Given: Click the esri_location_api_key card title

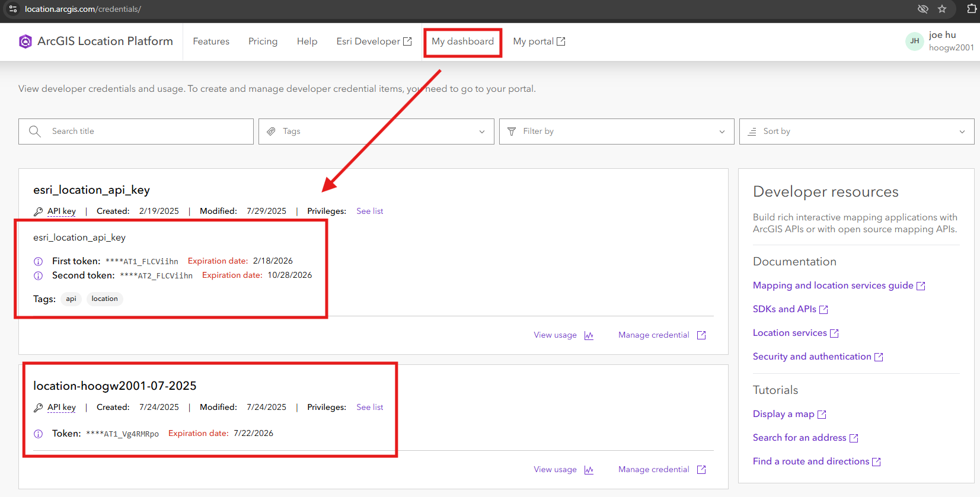Looking at the screenshot, I should pyautogui.click(x=91, y=190).
